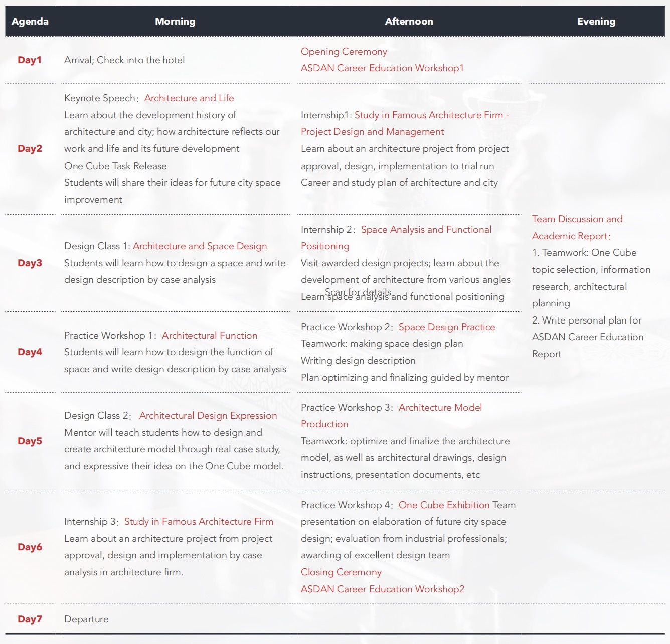This screenshot has width=670, height=644.
Task: Click 'ASDAN Career Education Workshop1' text
Action: 382,68
